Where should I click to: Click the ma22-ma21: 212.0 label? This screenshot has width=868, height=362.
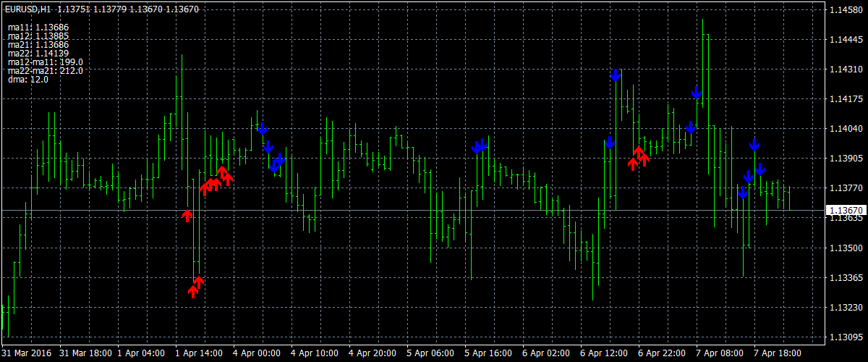click(x=46, y=71)
